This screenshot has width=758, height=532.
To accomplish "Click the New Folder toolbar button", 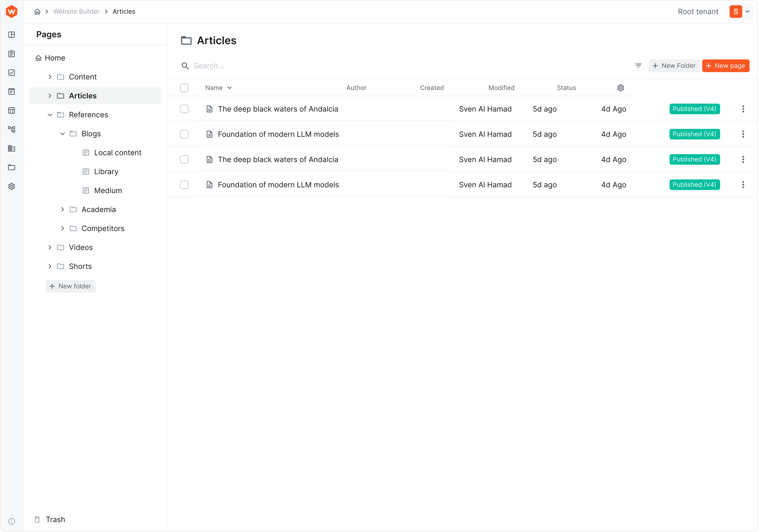I will [674, 66].
